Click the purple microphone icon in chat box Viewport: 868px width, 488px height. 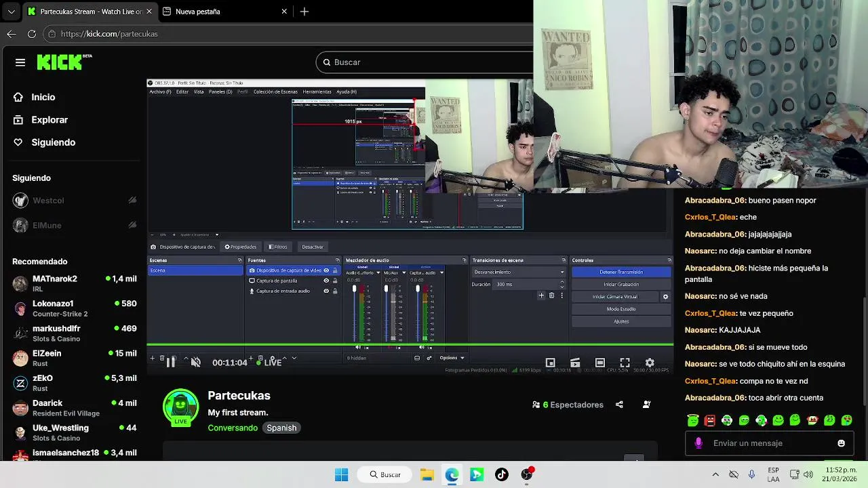(698, 443)
